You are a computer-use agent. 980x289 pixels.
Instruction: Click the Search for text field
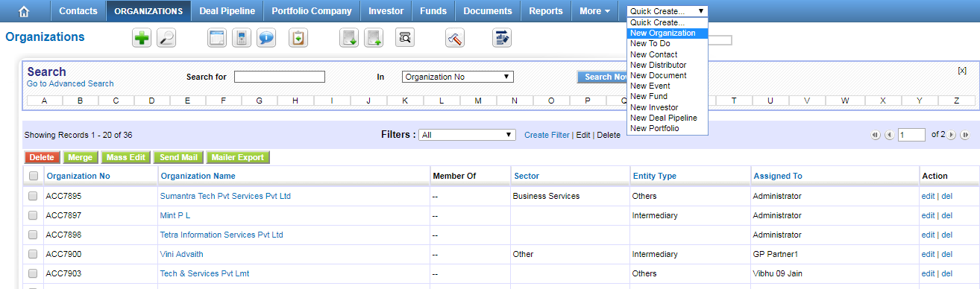(280, 77)
